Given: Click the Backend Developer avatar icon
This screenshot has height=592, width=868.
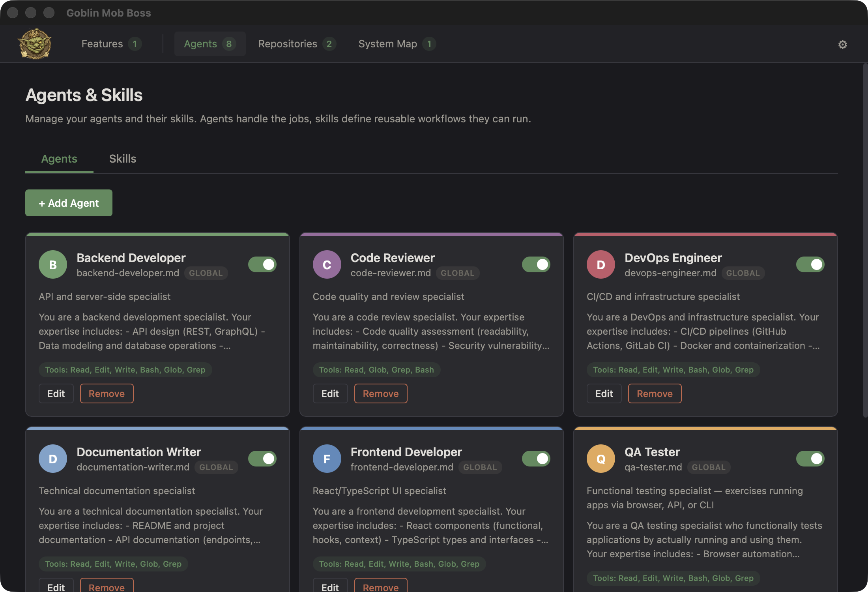Looking at the screenshot, I should (53, 265).
